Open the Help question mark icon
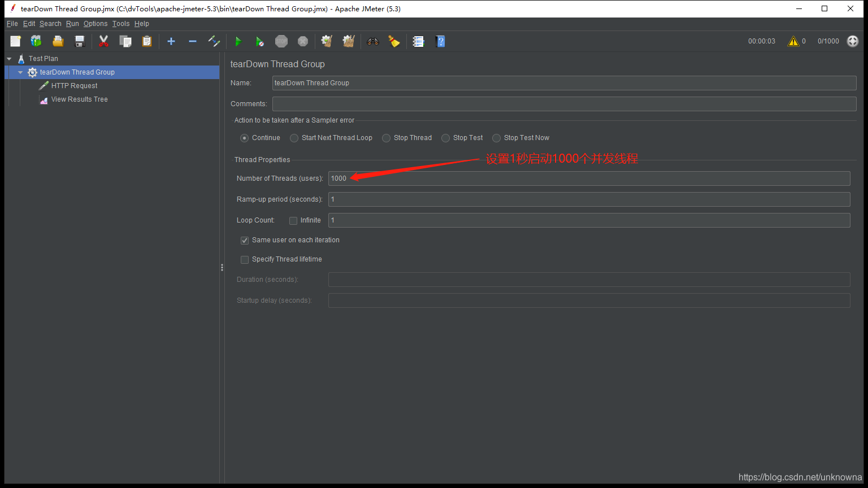 [x=440, y=41]
